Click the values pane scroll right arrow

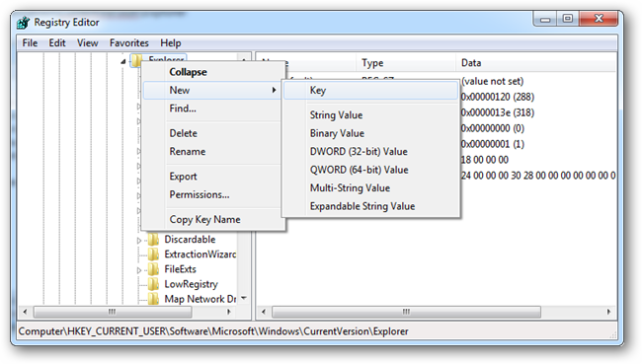pyautogui.click(x=608, y=312)
